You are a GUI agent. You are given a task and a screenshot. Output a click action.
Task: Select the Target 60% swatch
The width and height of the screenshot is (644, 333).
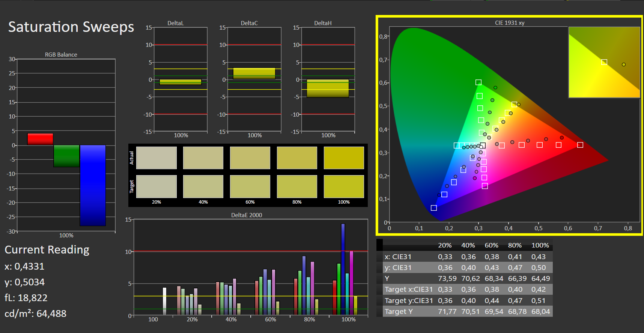pos(250,186)
